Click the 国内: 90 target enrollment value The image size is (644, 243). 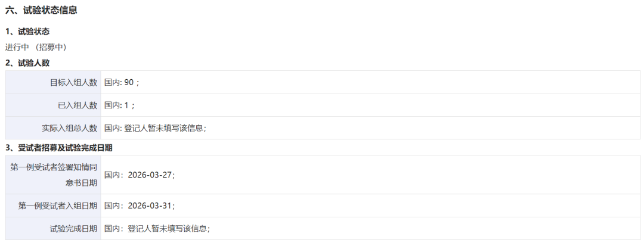(x=122, y=83)
